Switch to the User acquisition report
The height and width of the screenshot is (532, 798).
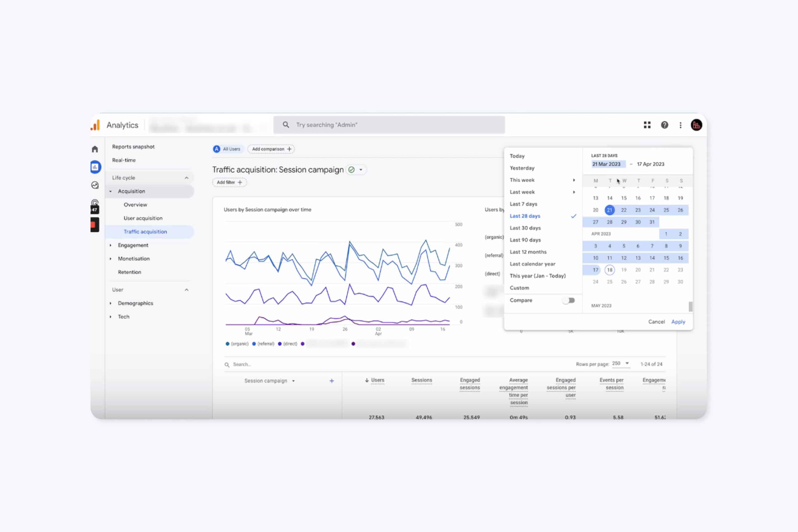point(143,218)
